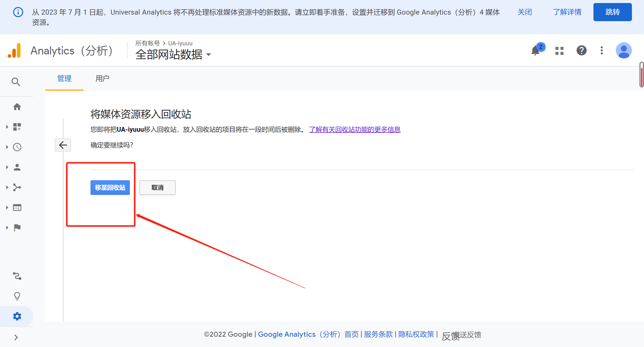Switch to the 管理 tab
The width and height of the screenshot is (644, 347).
[64, 79]
